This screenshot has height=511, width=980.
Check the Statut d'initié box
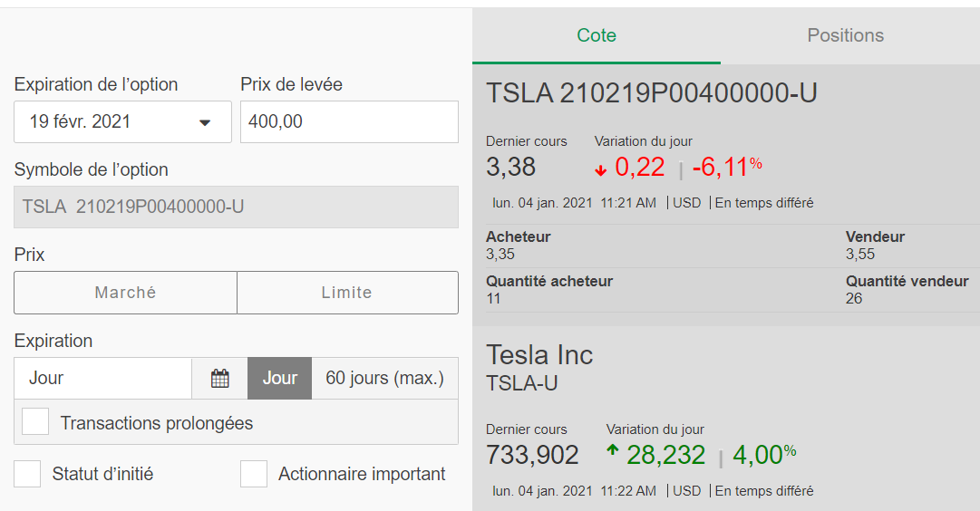point(27,474)
